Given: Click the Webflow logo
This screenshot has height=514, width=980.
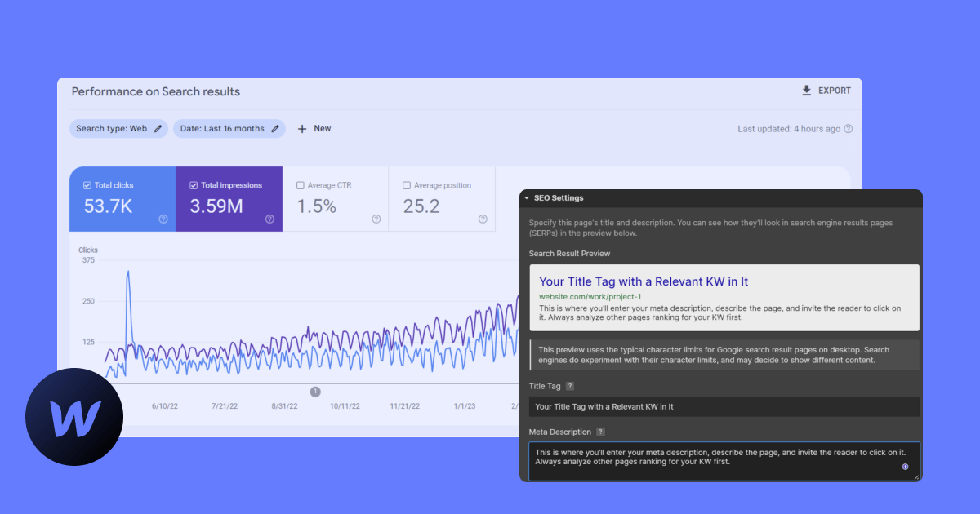Looking at the screenshot, I should coord(74,416).
